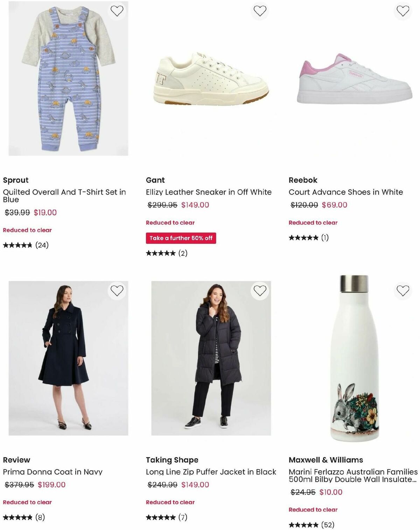Open the Gant brand page

[x=155, y=180]
